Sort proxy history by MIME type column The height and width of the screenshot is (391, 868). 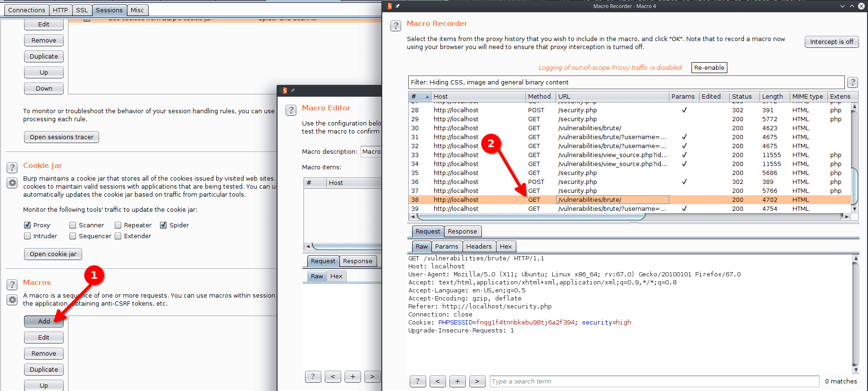point(809,96)
